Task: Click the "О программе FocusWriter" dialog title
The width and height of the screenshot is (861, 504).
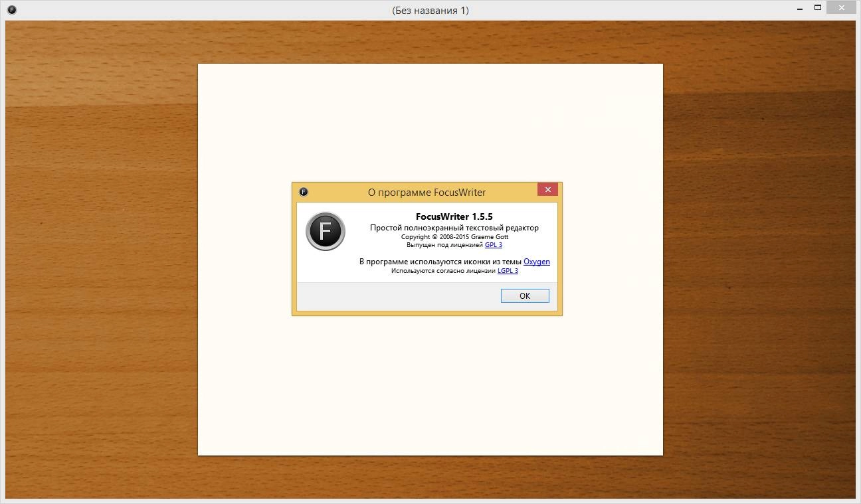Action: pos(427,193)
